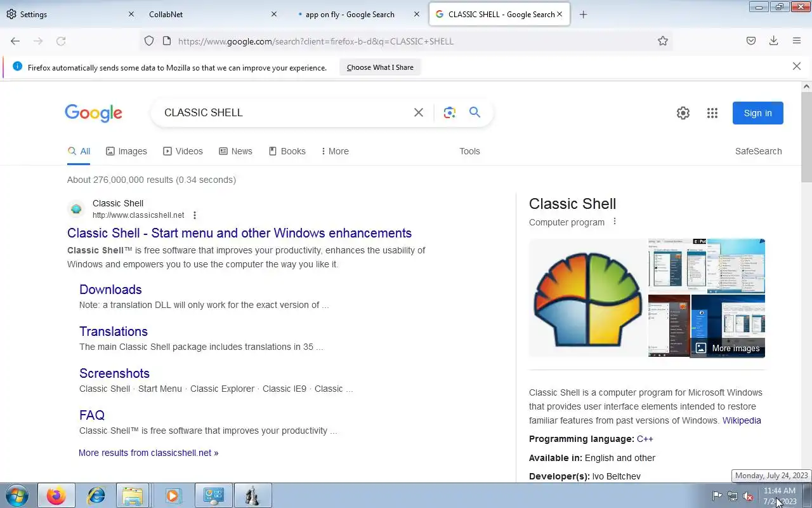The width and height of the screenshot is (812, 508).
Task: Go to the Google logo homepage
Action: coord(93,113)
